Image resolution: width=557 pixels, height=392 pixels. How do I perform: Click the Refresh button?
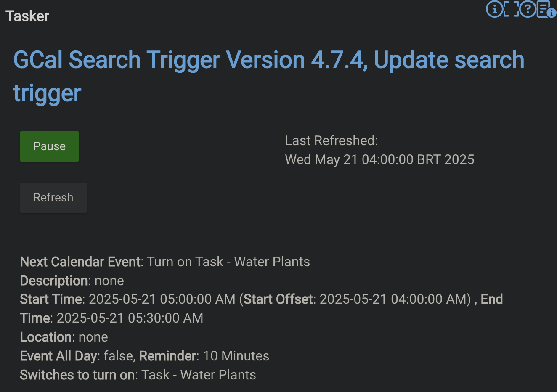pyautogui.click(x=53, y=198)
